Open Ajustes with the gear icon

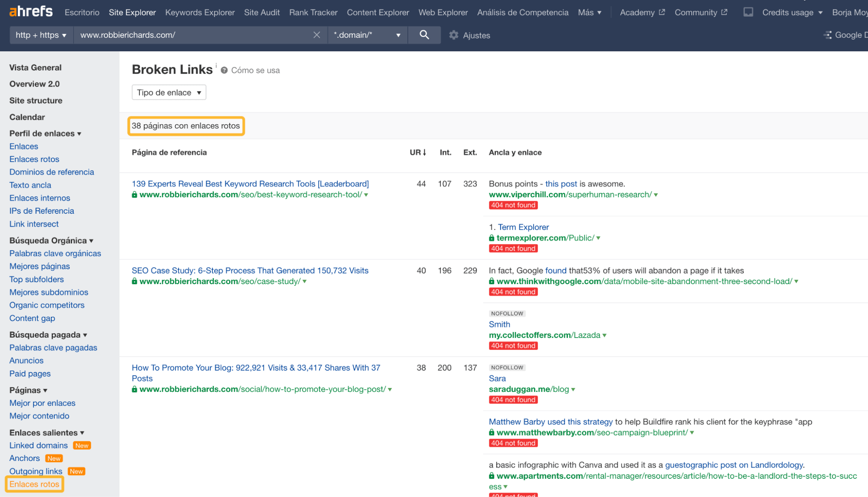[454, 35]
